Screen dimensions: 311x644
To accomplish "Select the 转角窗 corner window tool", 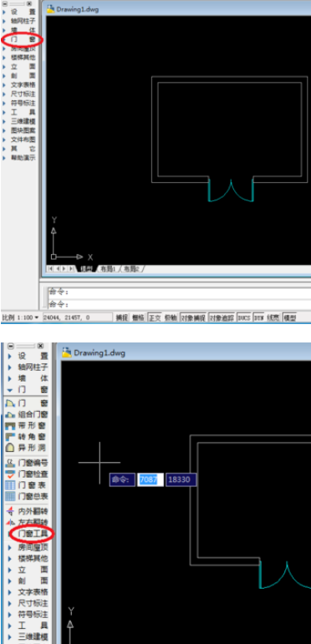I will tap(27, 437).
